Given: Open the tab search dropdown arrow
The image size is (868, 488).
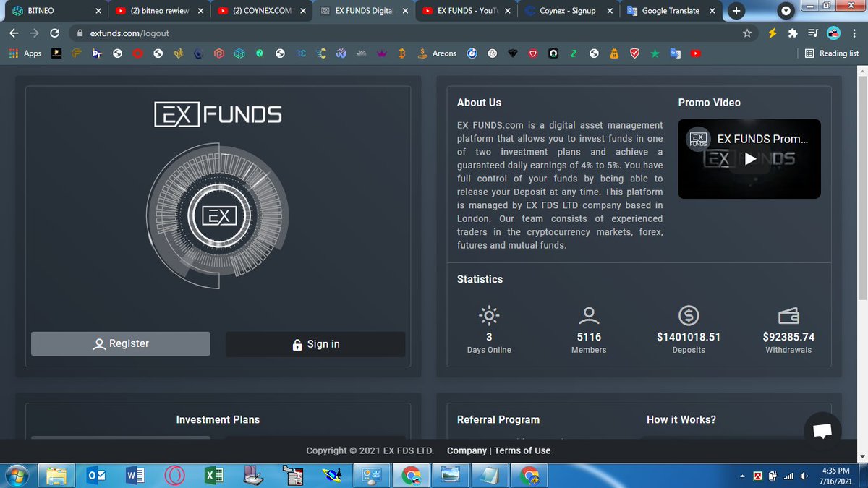Looking at the screenshot, I should pyautogui.click(x=787, y=11).
